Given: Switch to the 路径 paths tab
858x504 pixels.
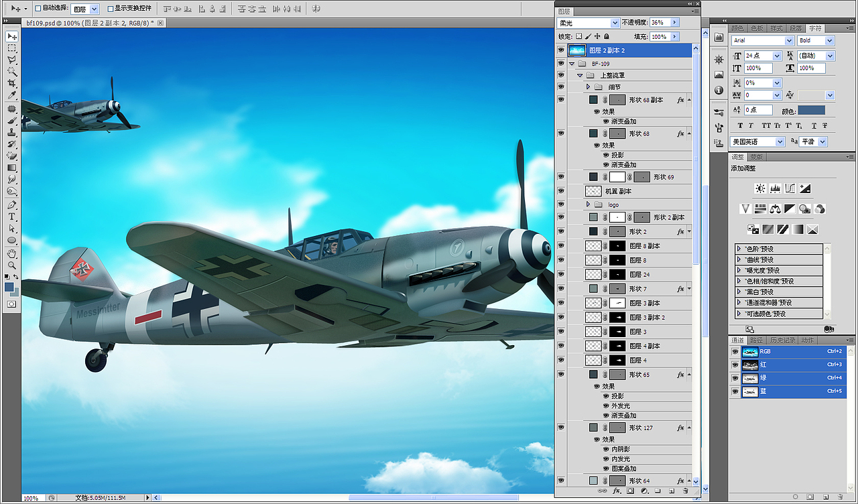Looking at the screenshot, I should pyautogui.click(x=757, y=340).
